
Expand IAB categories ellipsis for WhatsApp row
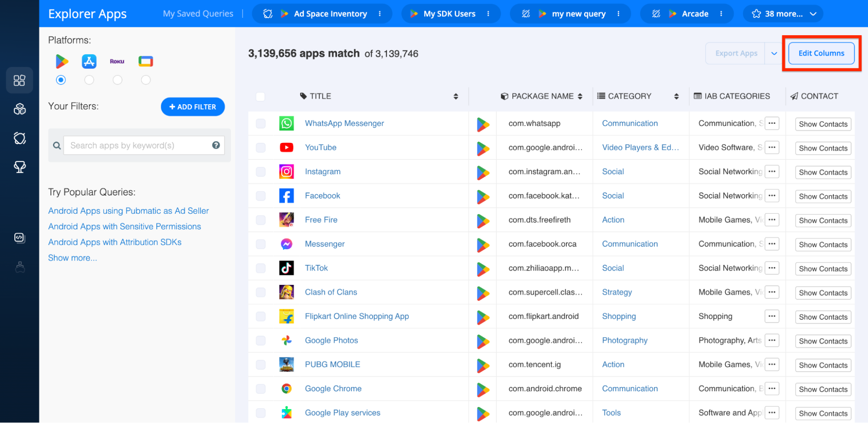(x=772, y=123)
